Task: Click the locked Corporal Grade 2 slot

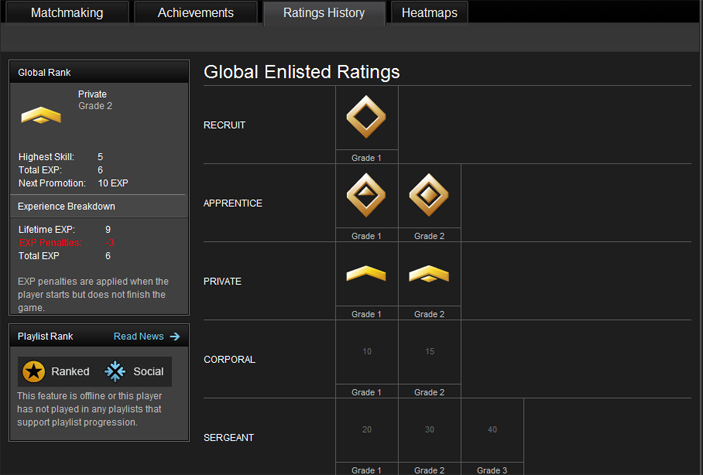Action: (429, 352)
